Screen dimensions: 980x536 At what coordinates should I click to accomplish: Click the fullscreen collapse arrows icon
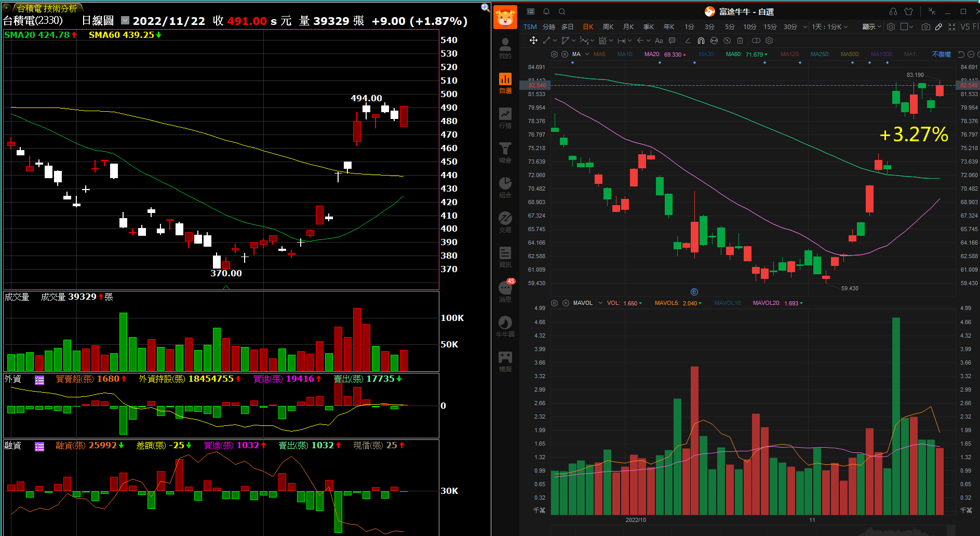[x=952, y=26]
